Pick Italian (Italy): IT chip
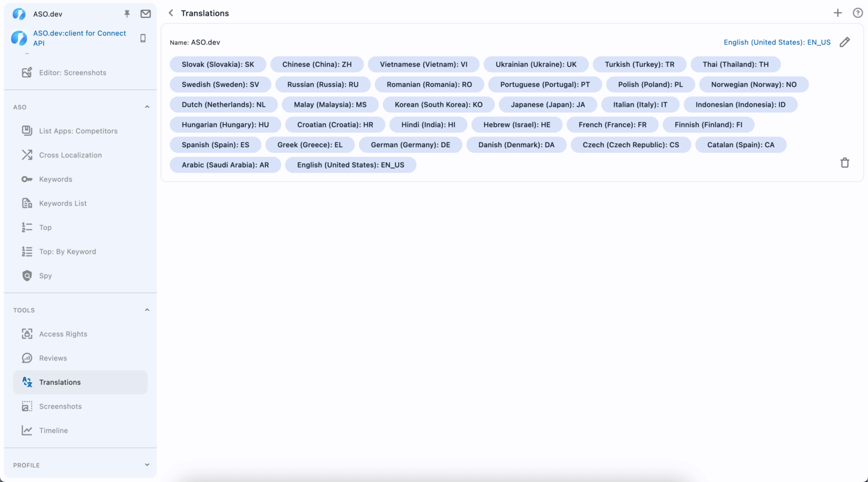Viewport: 868px width, 482px height. [x=640, y=104]
